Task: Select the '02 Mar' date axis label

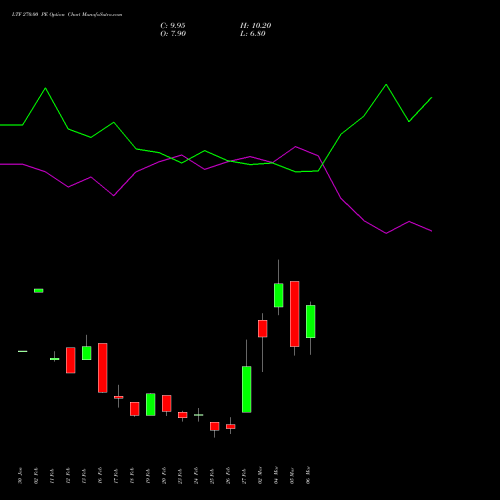Action: point(260,476)
